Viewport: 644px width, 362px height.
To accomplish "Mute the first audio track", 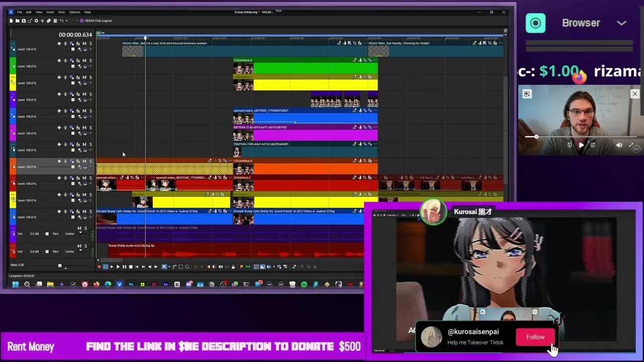I will coord(79,228).
